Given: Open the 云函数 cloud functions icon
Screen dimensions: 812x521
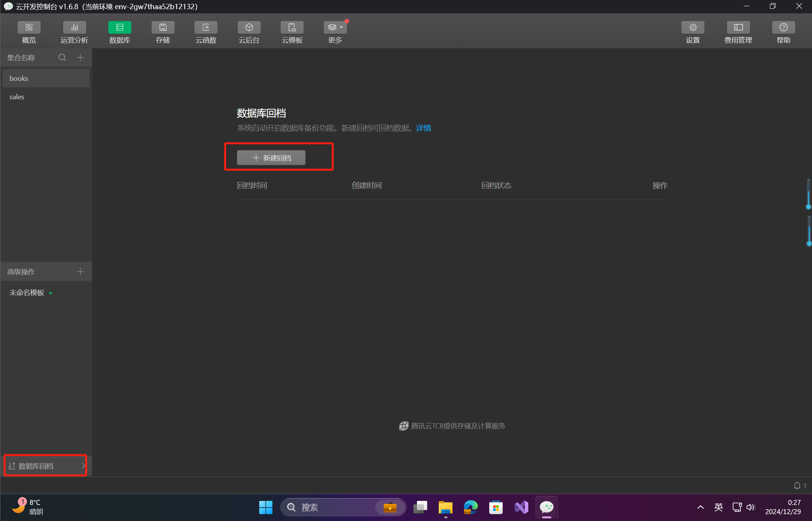Looking at the screenshot, I should pos(206,28).
